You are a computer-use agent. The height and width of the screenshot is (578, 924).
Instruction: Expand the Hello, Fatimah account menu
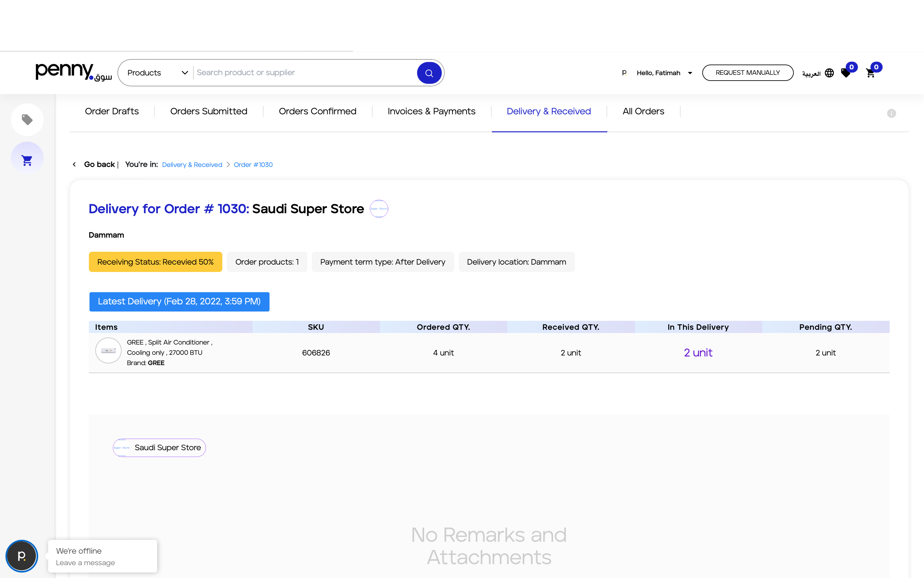point(664,73)
